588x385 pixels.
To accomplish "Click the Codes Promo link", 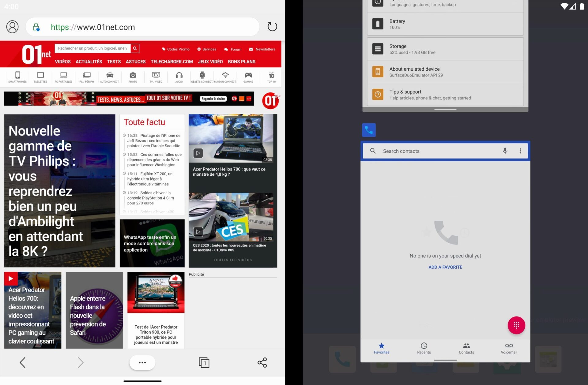I will pos(176,49).
